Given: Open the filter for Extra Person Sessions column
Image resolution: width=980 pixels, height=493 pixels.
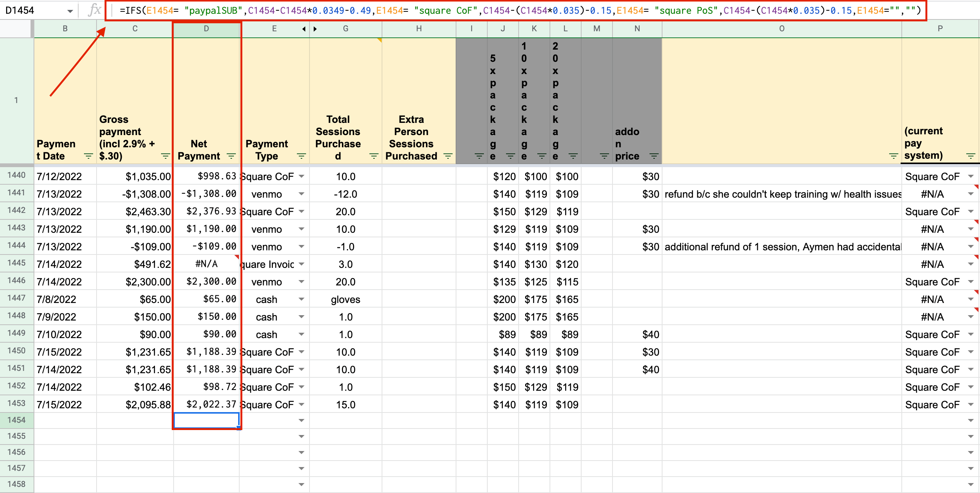Looking at the screenshot, I should [x=448, y=156].
